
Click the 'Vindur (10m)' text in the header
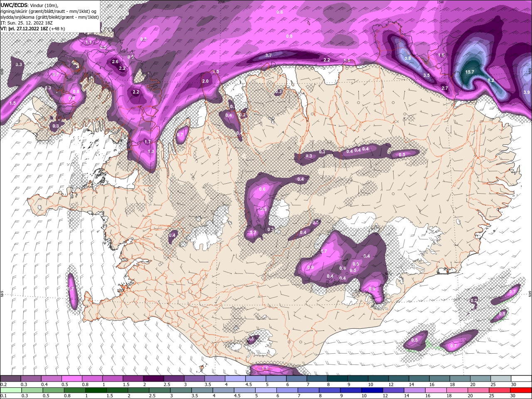[x=44, y=5]
